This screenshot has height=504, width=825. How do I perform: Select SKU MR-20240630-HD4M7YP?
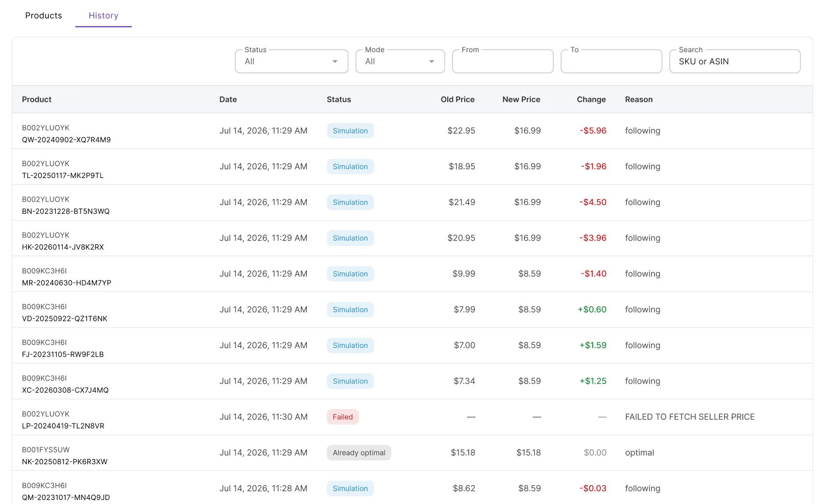point(66,283)
